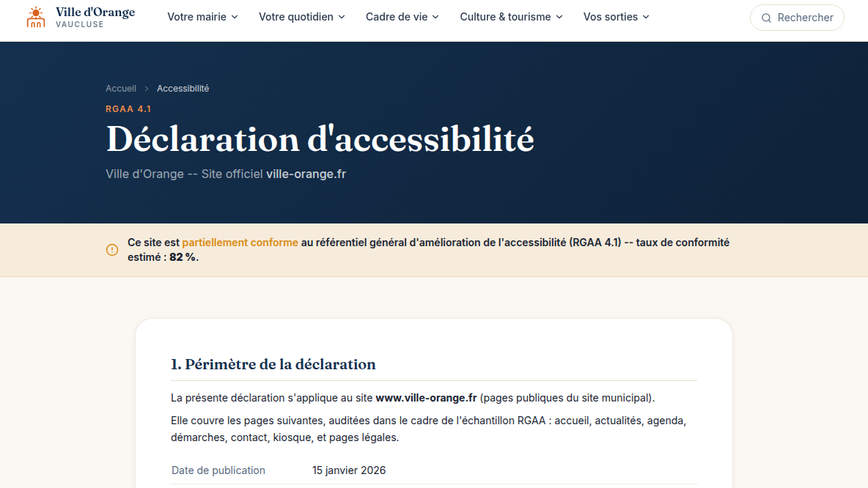Click the partiellement conforme highlighted text
Screen dimensions: 868x488
[240, 243]
